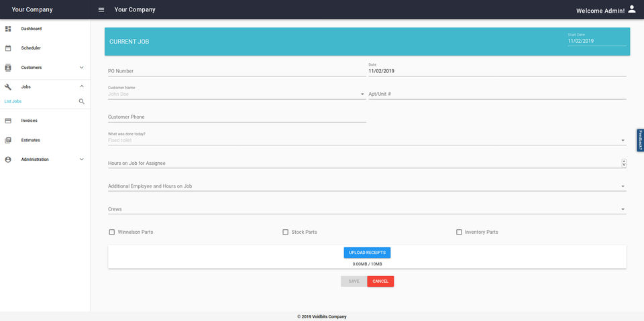Click the search magnifier icon beside List Jobs

(82, 101)
